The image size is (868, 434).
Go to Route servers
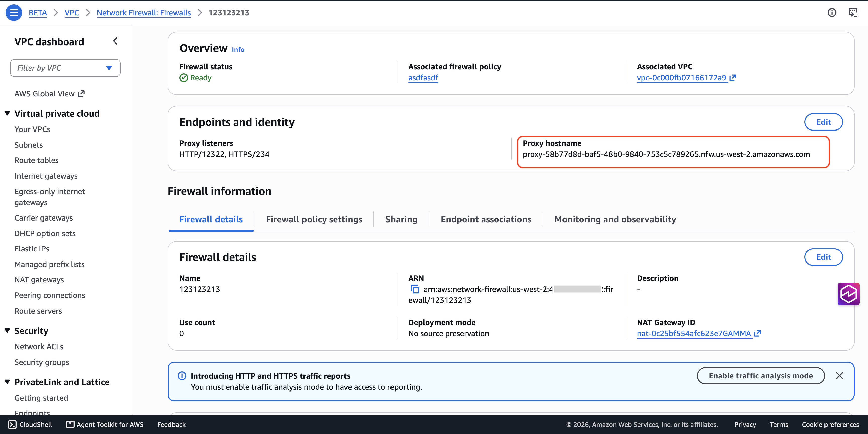[x=38, y=311]
